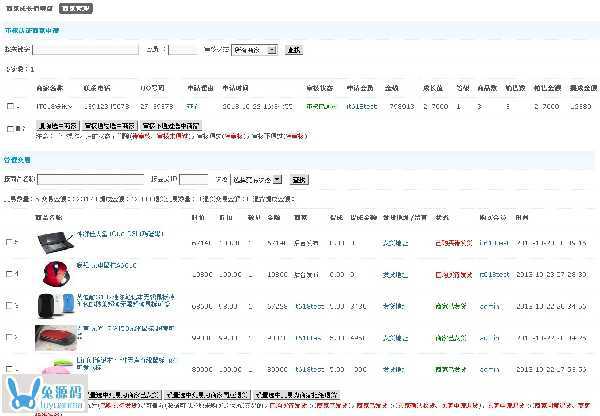Click the rightmost batch action button at page bottom
Image resolution: width=600 pixels, height=416 pixels.
click(297, 394)
